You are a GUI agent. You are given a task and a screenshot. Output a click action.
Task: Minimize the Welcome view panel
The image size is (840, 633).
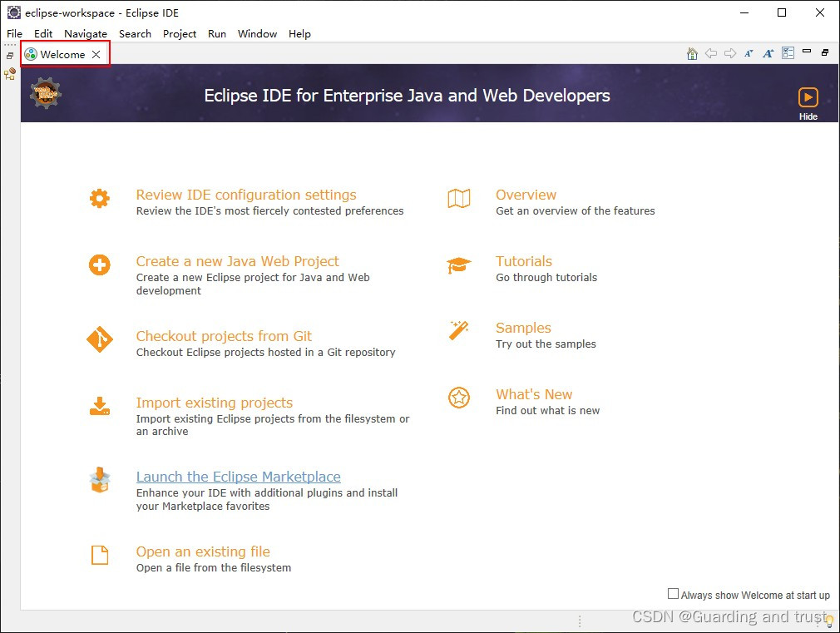click(x=807, y=52)
